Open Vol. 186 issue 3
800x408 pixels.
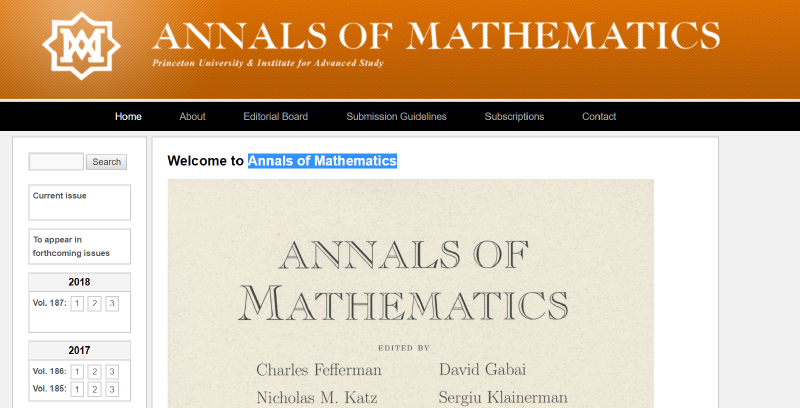point(112,371)
